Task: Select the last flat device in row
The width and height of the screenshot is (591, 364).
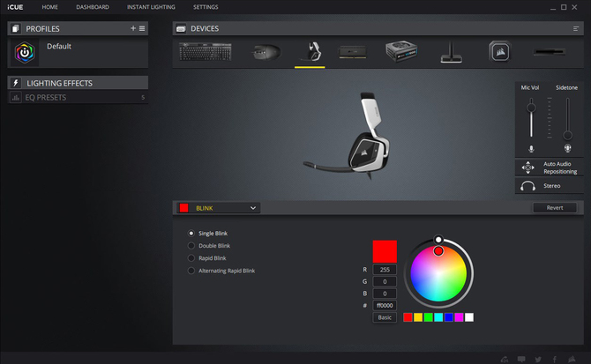Action: (550, 52)
